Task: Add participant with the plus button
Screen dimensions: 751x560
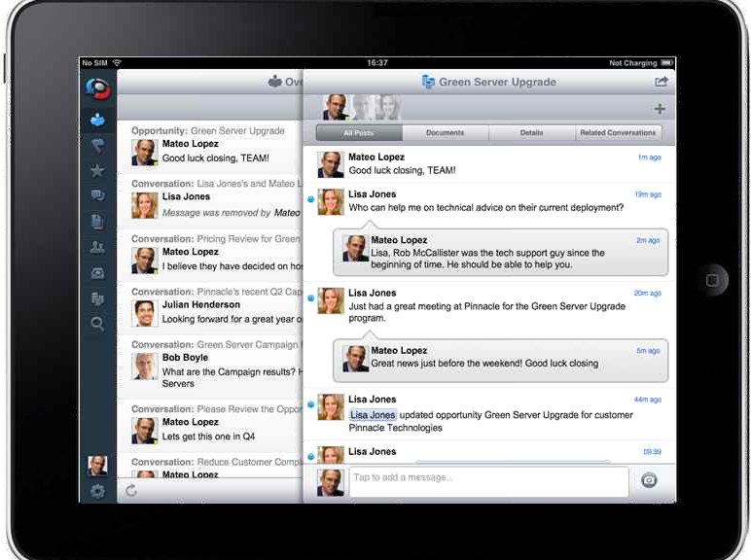Action: [x=661, y=109]
